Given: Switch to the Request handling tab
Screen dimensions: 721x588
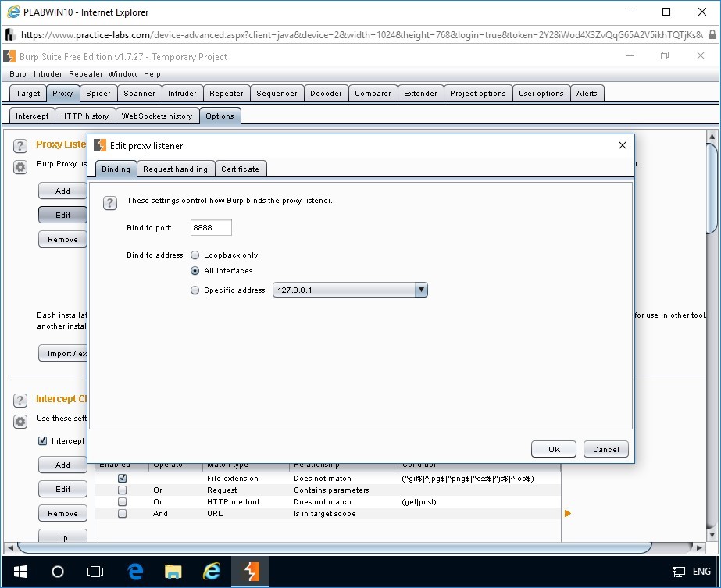Looking at the screenshot, I should [176, 169].
